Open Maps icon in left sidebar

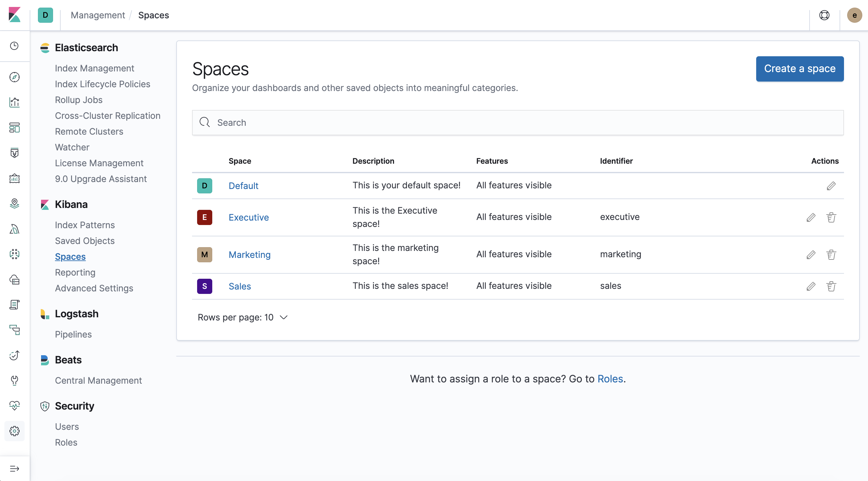point(15,203)
